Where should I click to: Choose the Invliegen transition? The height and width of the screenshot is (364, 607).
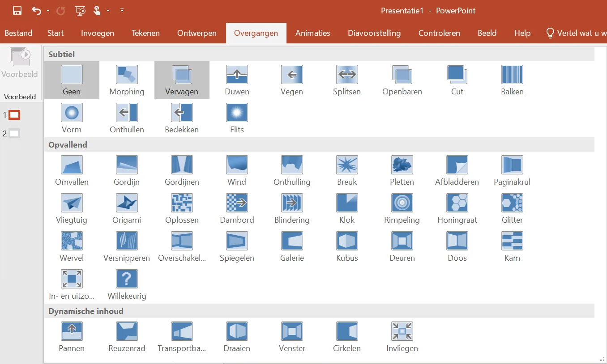click(x=402, y=337)
